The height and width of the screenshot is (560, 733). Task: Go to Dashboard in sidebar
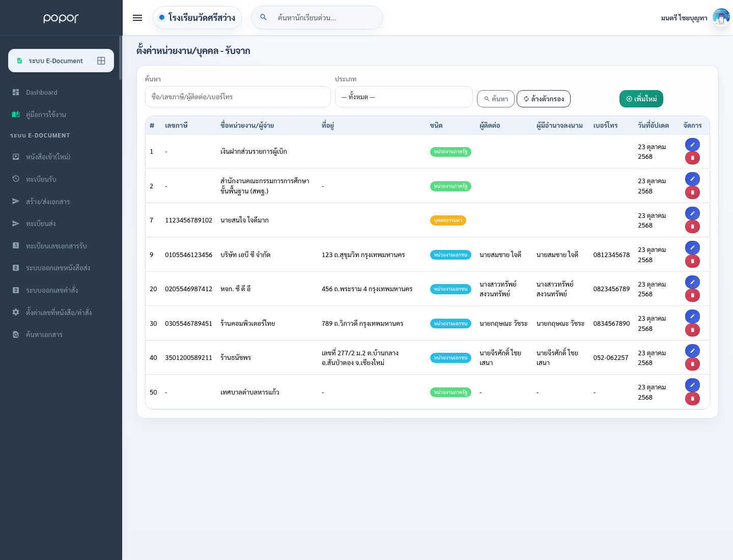(x=42, y=92)
